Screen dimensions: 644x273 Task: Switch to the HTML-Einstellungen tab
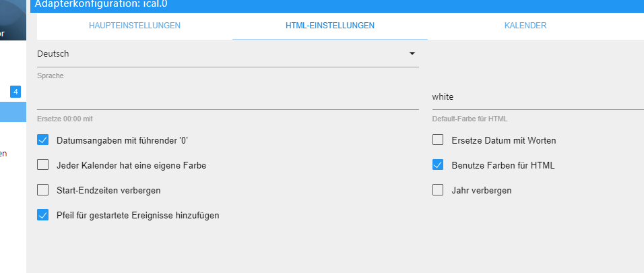tap(330, 26)
